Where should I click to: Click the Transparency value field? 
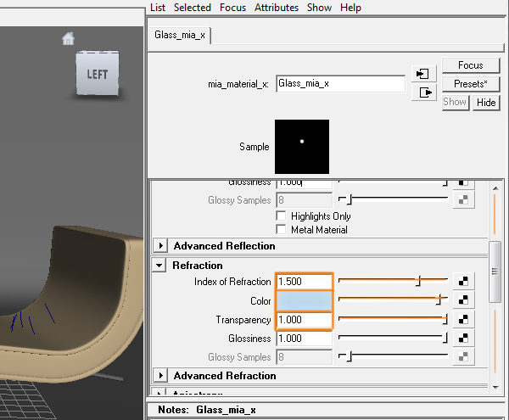click(x=304, y=320)
